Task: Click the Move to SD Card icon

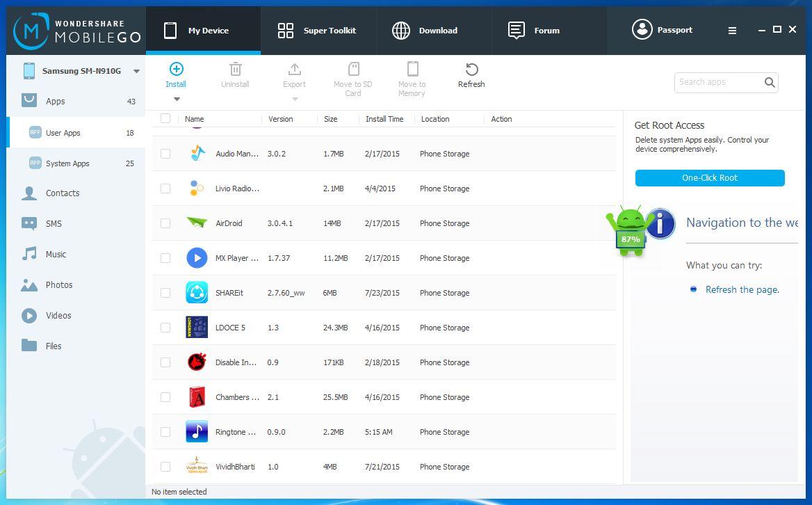Action: (x=353, y=69)
